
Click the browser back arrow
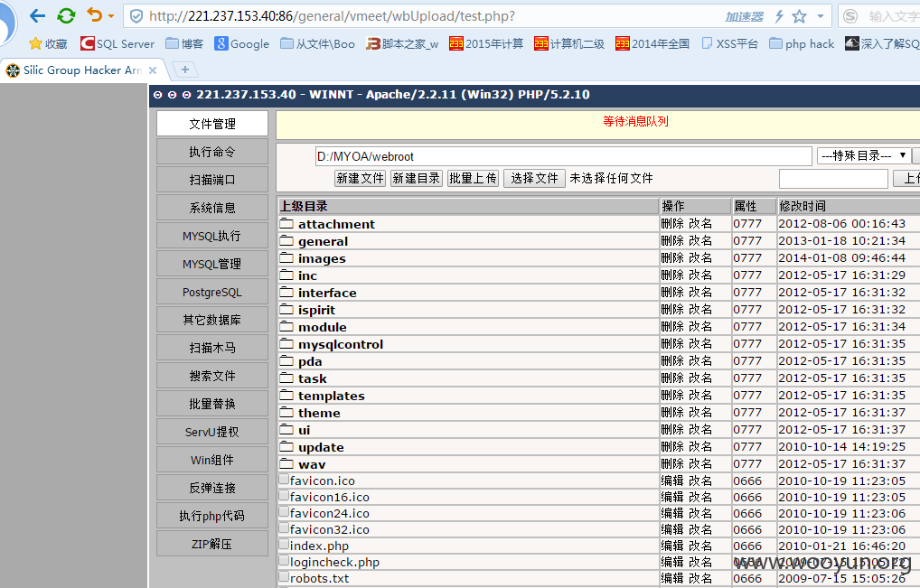[38, 16]
